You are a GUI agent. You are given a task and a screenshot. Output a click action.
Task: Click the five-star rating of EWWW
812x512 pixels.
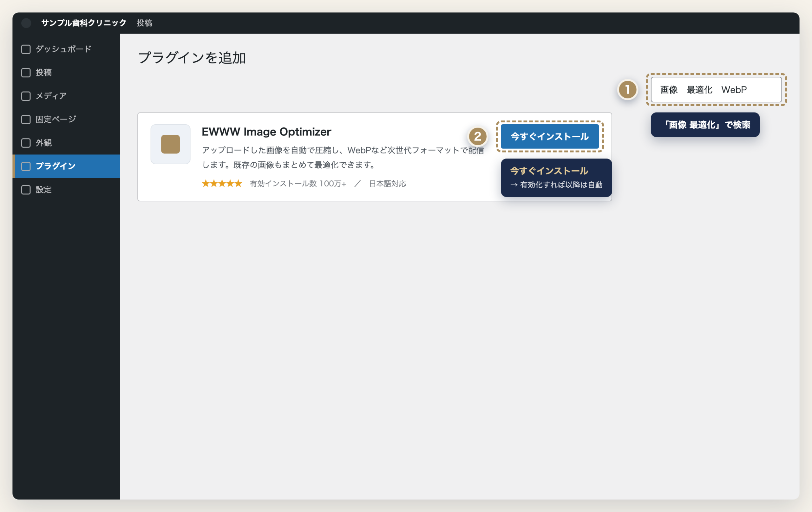click(222, 184)
